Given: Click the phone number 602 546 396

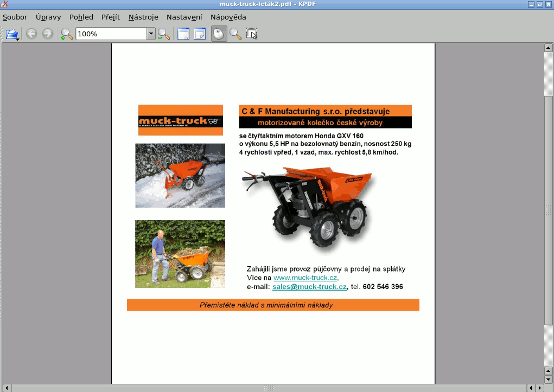Looking at the screenshot, I should pyautogui.click(x=383, y=287).
